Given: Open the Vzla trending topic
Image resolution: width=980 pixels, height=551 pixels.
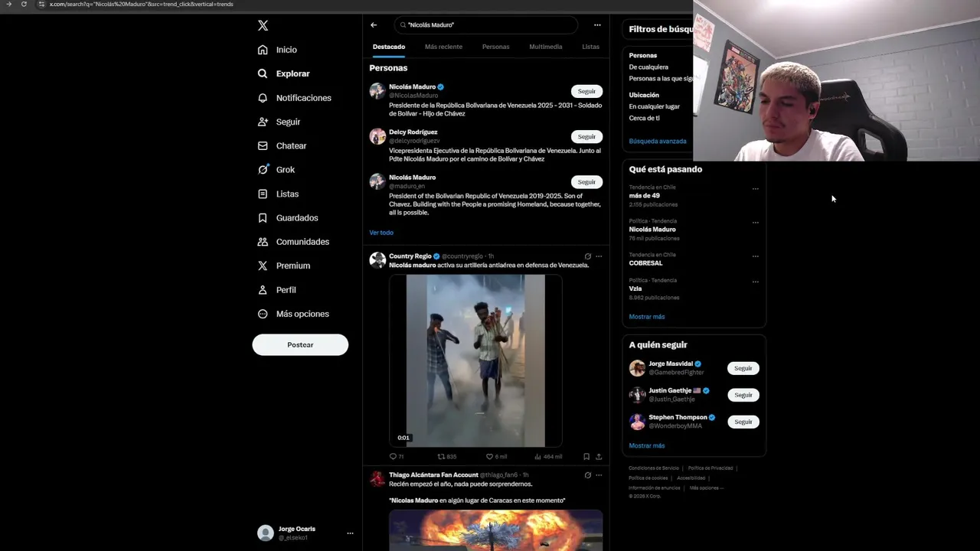Looking at the screenshot, I should 635,289.
